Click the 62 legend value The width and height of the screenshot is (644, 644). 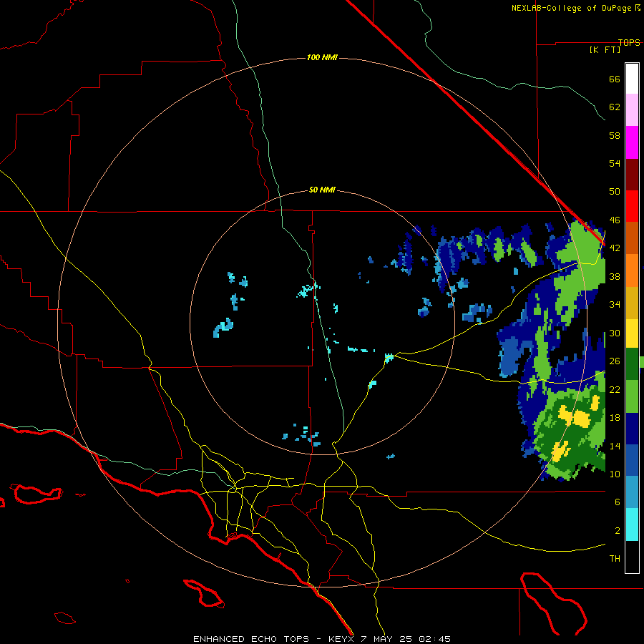[615, 107]
